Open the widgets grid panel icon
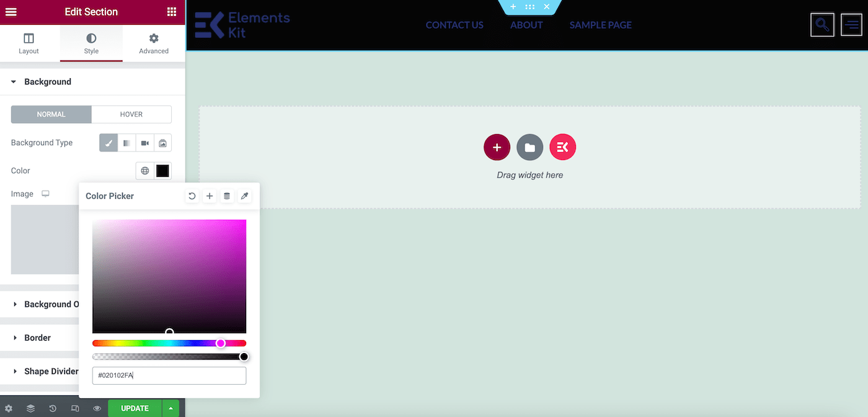 [172, 12]
